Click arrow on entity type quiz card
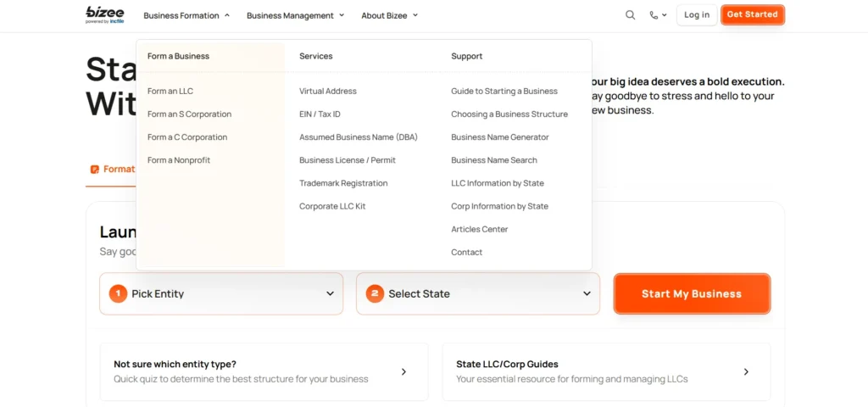 [403, 371]
